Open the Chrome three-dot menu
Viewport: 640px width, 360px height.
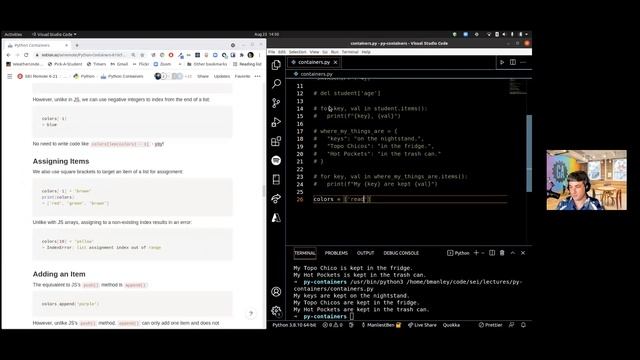259,55
